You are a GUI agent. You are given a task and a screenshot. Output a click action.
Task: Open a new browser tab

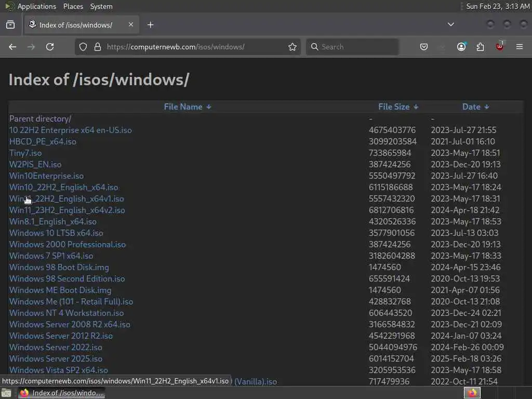point(151,25)
